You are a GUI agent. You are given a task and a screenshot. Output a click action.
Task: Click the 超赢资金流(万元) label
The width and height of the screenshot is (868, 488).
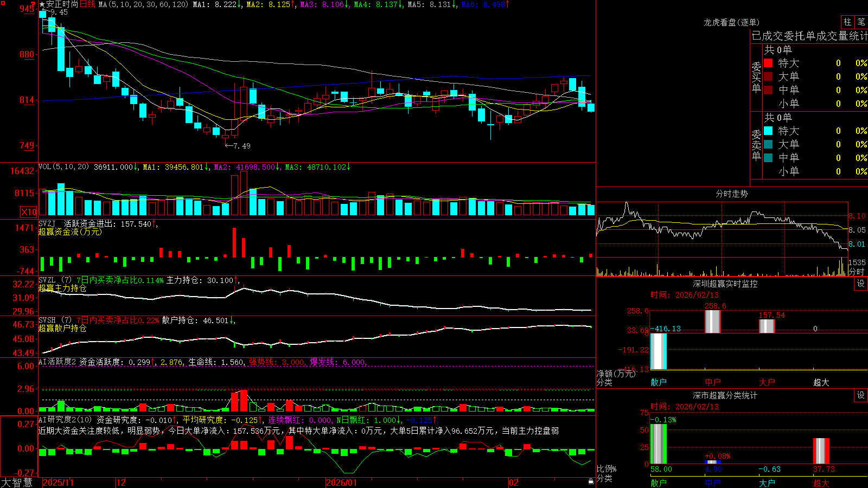(70, 232)
